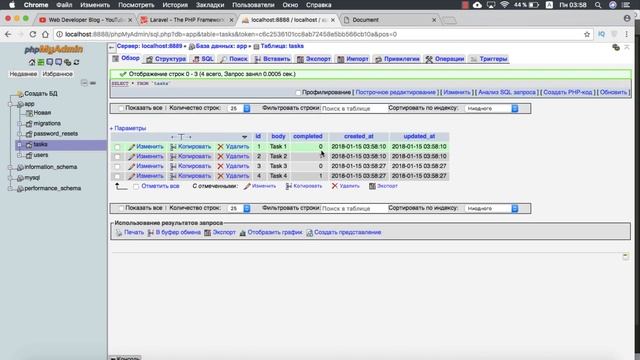Reload the page with Chrome refresh icon
640x360 pixels.
point(33,34)
